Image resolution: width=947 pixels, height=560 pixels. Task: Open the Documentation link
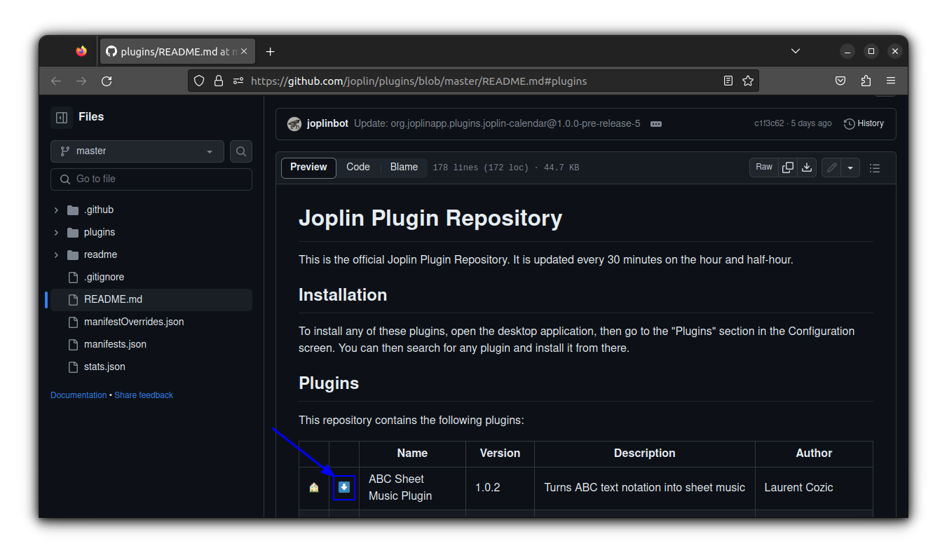pos(79,395)
